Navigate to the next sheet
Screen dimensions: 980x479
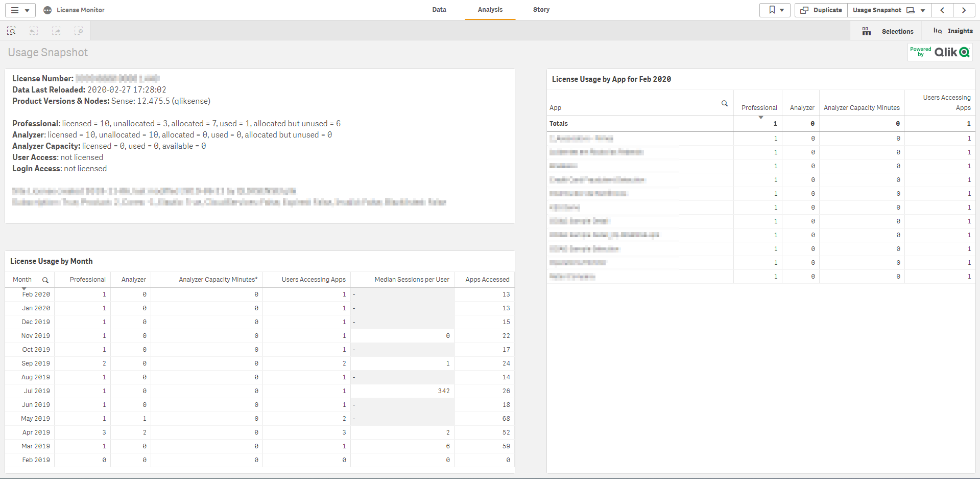[964, 10]
